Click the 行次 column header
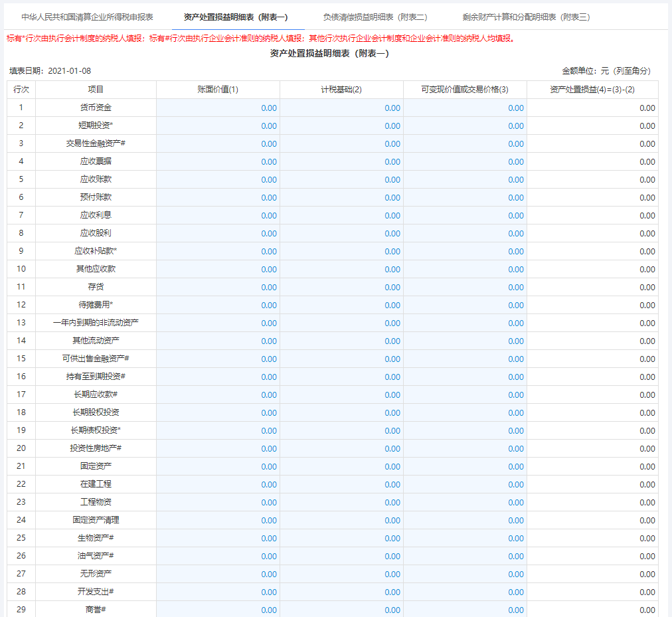The height and width of the screenshot is (617, 672). tap(21, 90)
